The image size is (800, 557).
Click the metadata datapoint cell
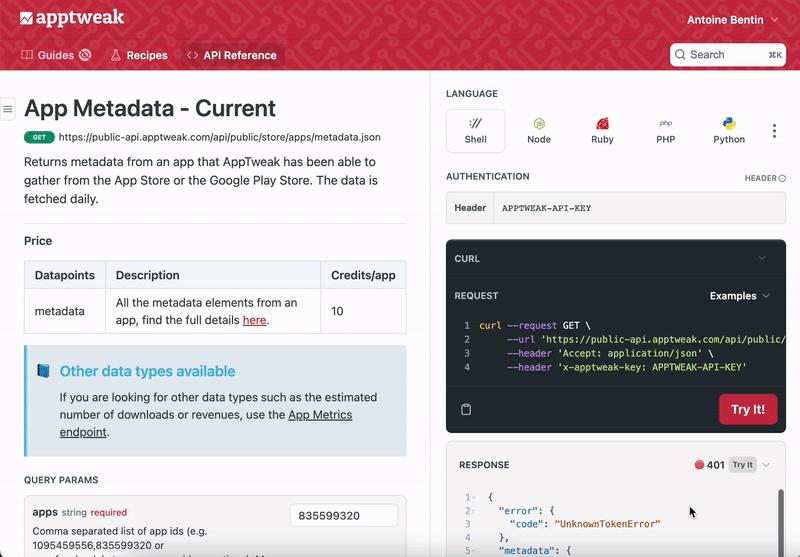65,311
